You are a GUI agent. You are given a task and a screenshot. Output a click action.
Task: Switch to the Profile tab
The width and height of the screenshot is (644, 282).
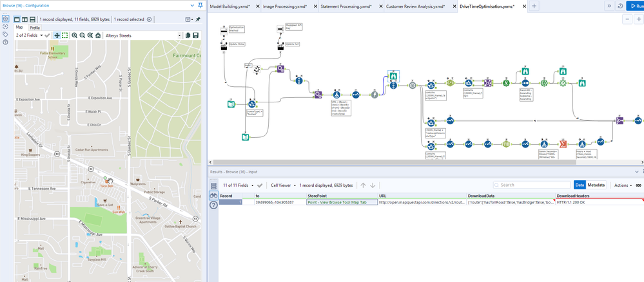coord(35,28)
